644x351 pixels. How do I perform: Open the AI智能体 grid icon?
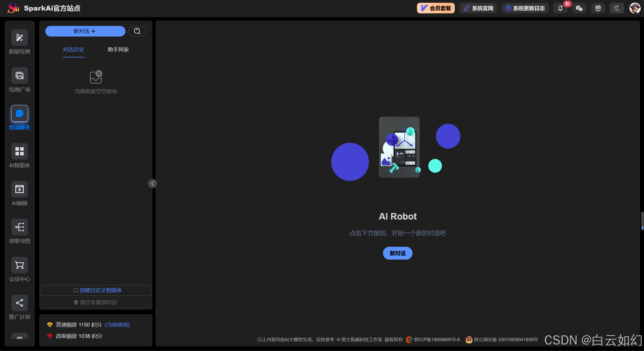click(x=20, y=151)
